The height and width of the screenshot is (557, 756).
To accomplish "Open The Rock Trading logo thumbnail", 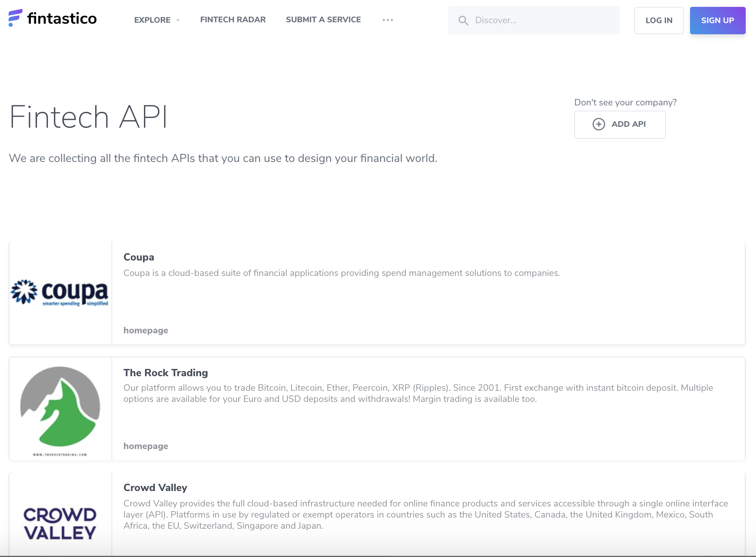I will 60,409.
